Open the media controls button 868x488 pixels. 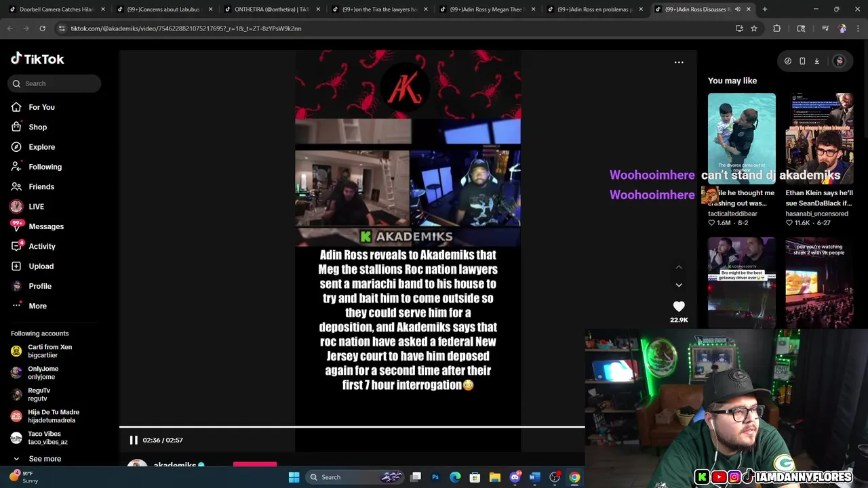(825, 28)
